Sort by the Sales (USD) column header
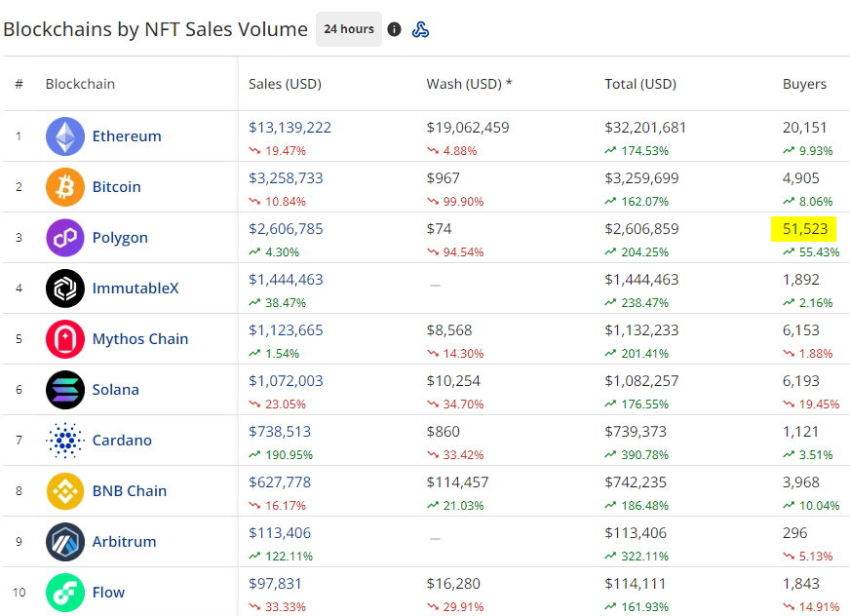The height and width of the screenshot is (616, 850). click(286, 84)
